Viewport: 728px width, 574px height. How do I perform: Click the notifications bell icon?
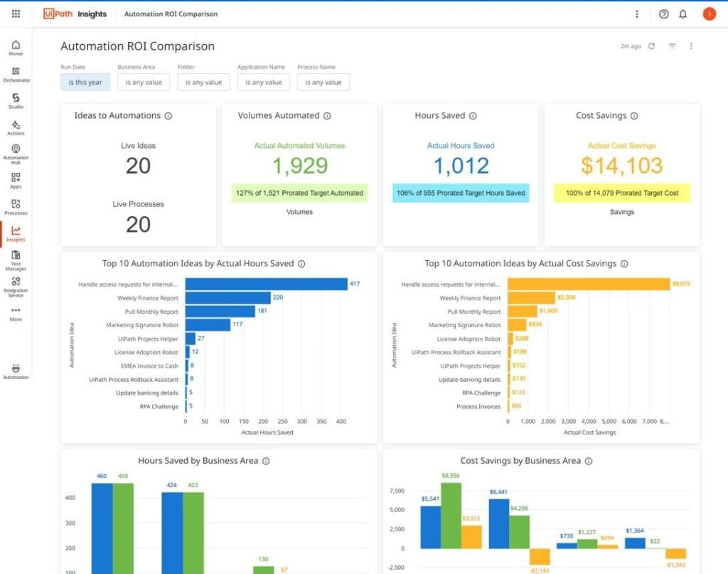tap(682, 14)
